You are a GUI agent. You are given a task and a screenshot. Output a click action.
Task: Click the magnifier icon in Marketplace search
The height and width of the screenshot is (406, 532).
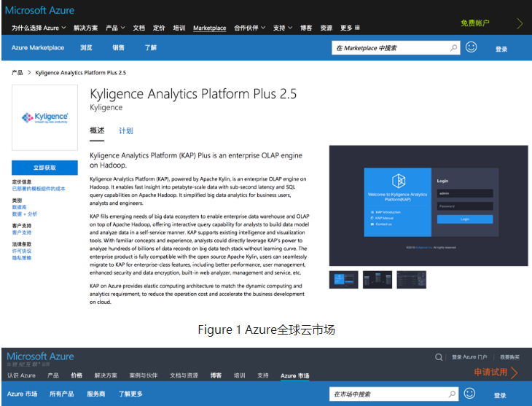coord(453,48)
